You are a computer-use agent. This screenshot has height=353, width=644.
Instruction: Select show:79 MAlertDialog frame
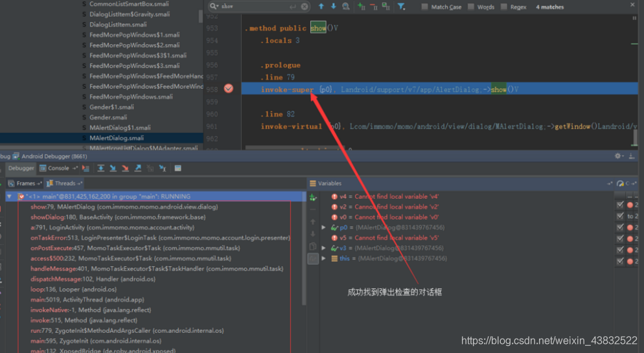(124, 207)
